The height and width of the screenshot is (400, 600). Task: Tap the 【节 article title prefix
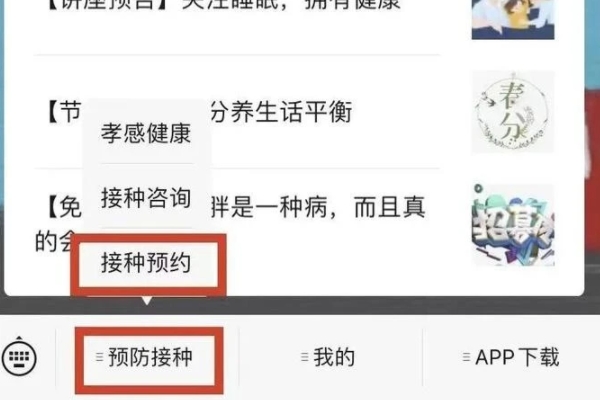[x=64, y=112]
